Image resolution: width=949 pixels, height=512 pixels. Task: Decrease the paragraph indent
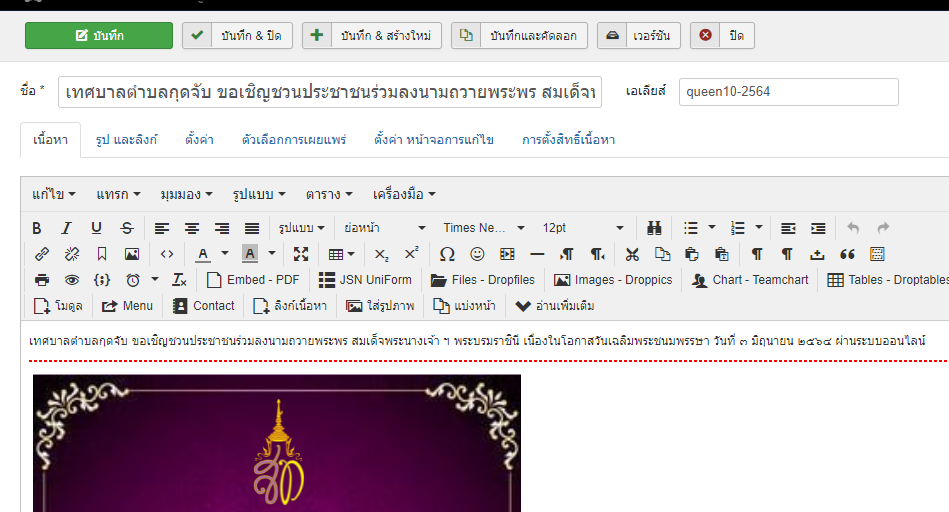[x=788, y=228]
